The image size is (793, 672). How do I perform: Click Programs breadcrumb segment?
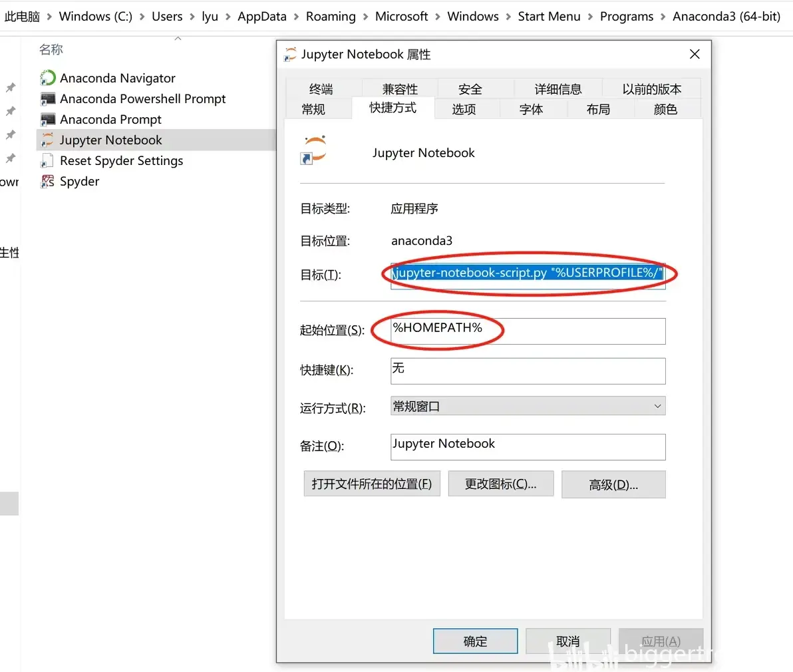tap(627, 16)
